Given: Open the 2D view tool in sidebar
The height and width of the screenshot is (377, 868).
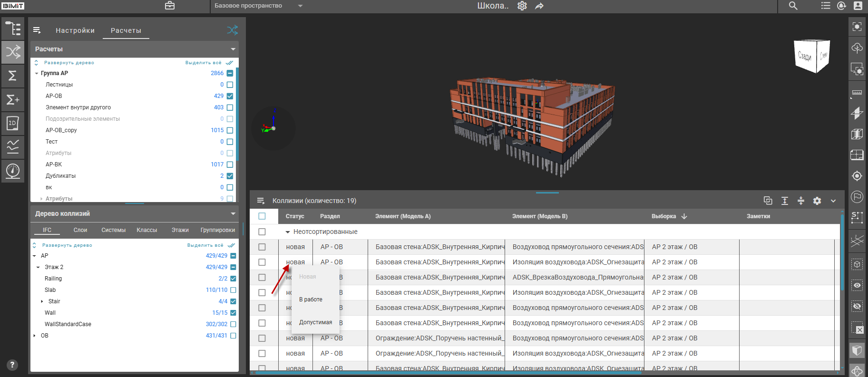Looking at the screenshot, I should pyautogui.click(x=13, y=123).
